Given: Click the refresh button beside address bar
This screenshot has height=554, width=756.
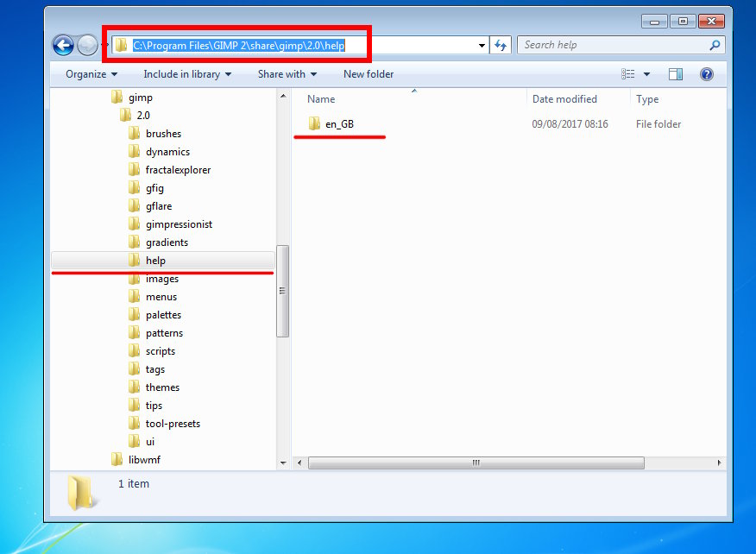Looking at the screenshot, I should click(x=501, y=46).
